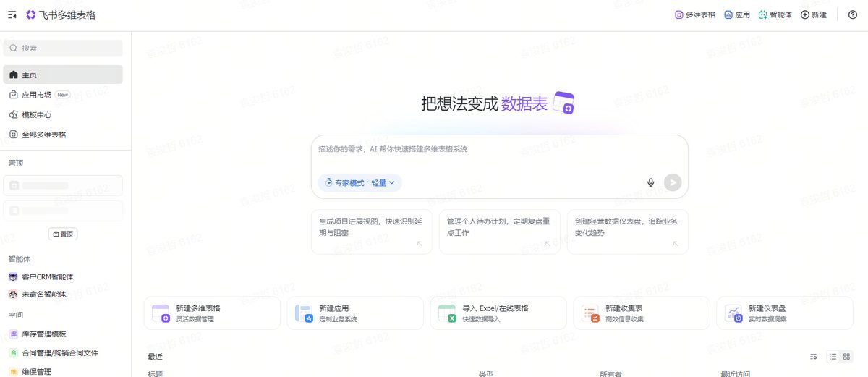Expand the 专家模式·轻量 mode dropdown
Screen dimensions: 868x377
click(x=360, y=183)
